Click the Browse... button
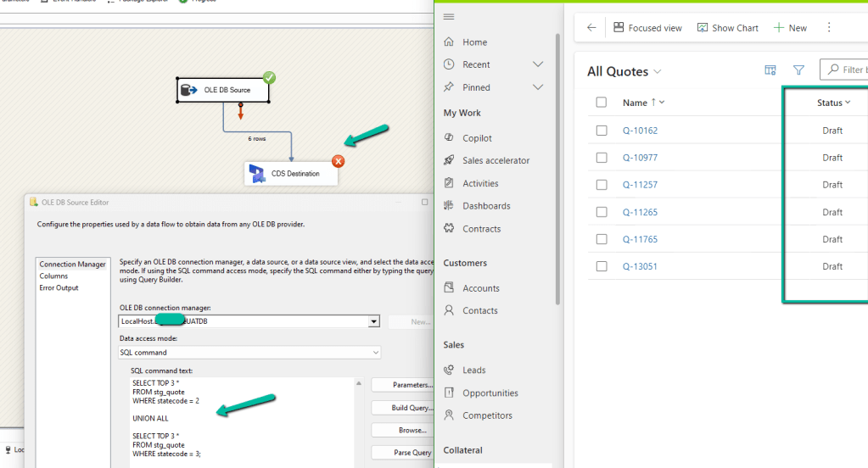This screenshot has height=468, width=868. [x=402, y=430]
